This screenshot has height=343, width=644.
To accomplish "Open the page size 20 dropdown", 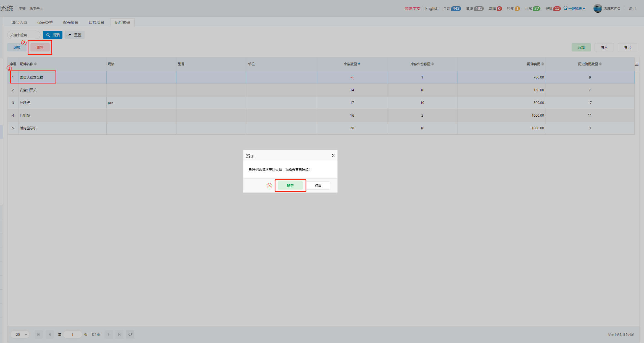I will point(20,334).
